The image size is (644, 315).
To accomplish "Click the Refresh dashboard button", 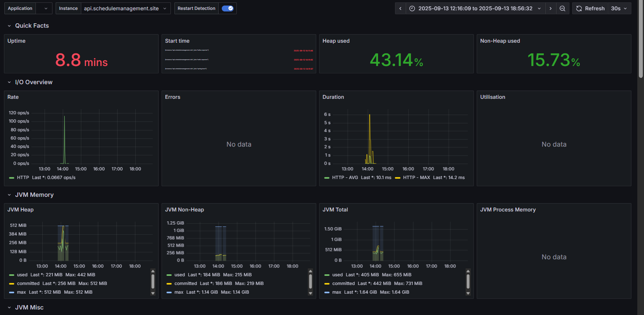I will click(x=590, y=8).
